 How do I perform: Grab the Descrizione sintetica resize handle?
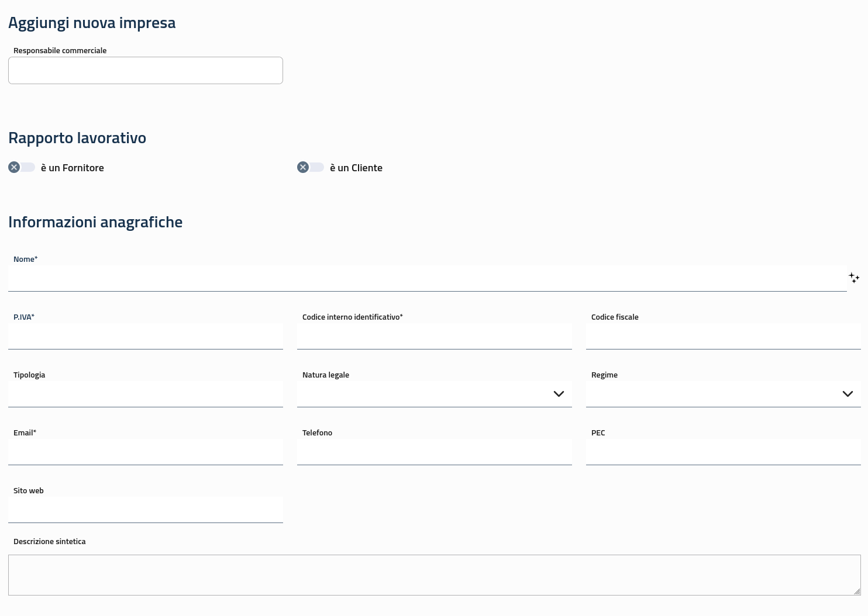coord(857,591)
